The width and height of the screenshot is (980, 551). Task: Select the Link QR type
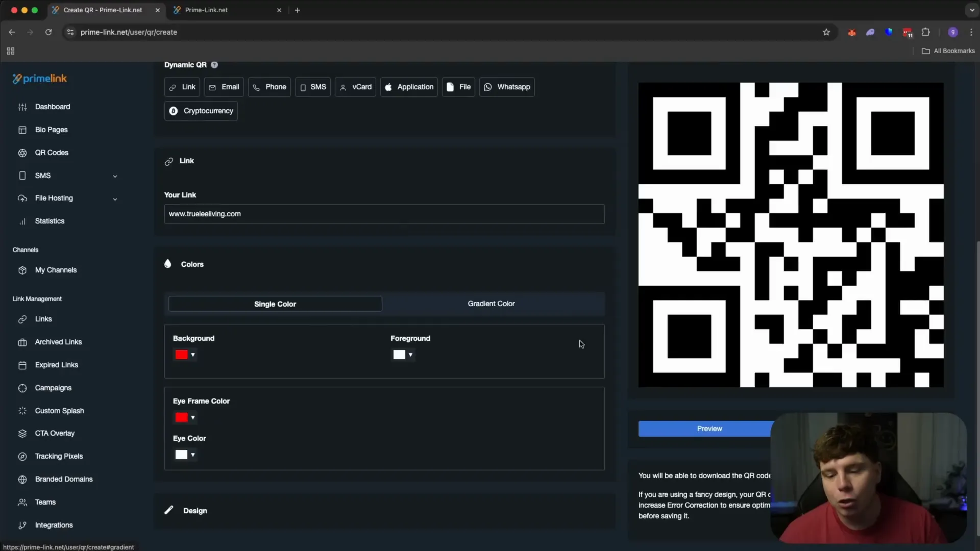point(182,87)
